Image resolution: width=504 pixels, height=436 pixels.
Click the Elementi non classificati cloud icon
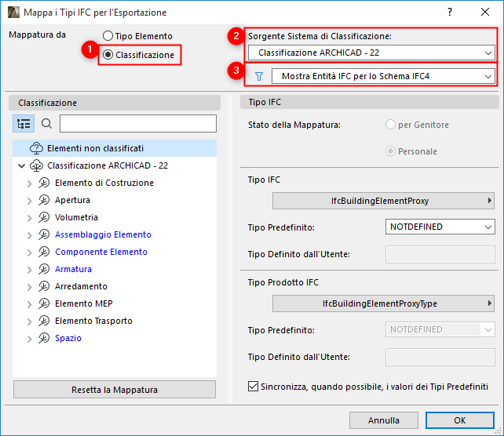36,148
